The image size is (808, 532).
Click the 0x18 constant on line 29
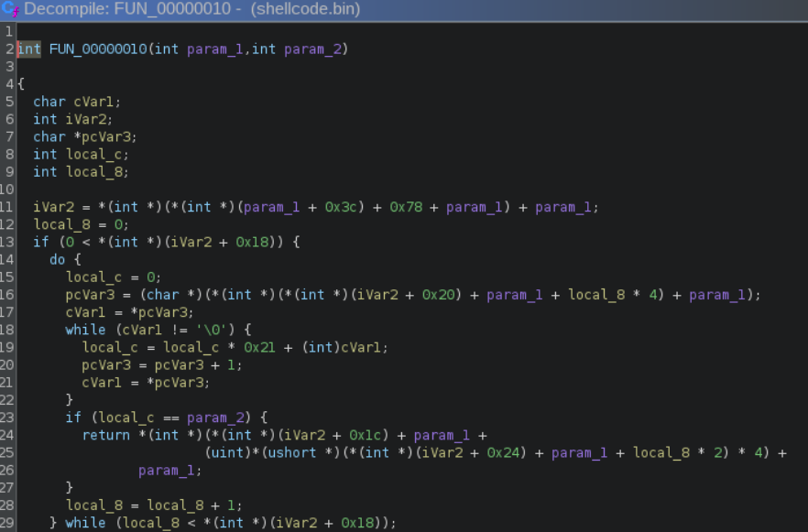[x=357, y=523]
